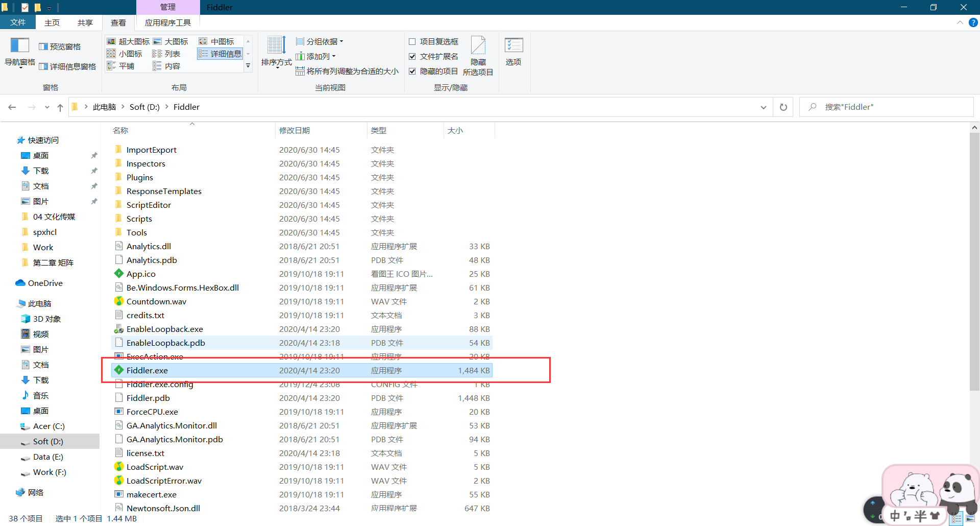
Task: Click the navigation pane icon in ribbon
Action: point(20,46)
